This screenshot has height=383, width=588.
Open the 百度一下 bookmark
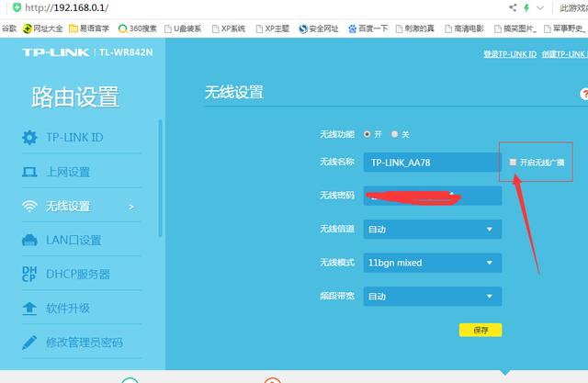point(367,28)
